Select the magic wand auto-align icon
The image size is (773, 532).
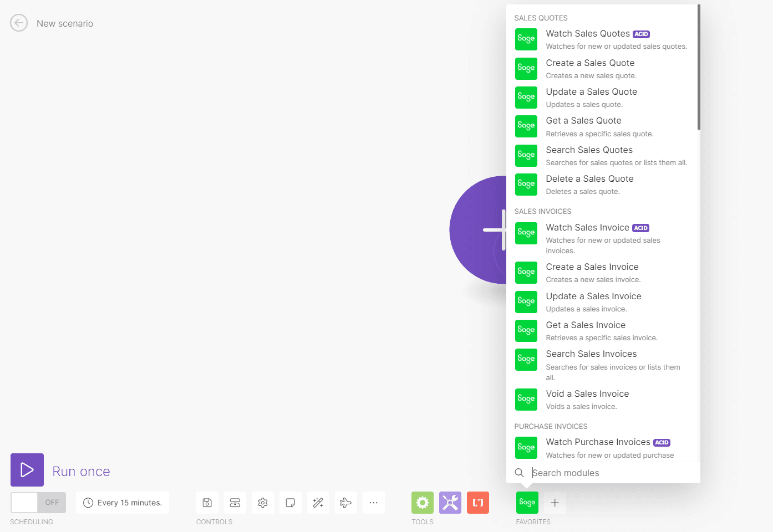[318, 502]
